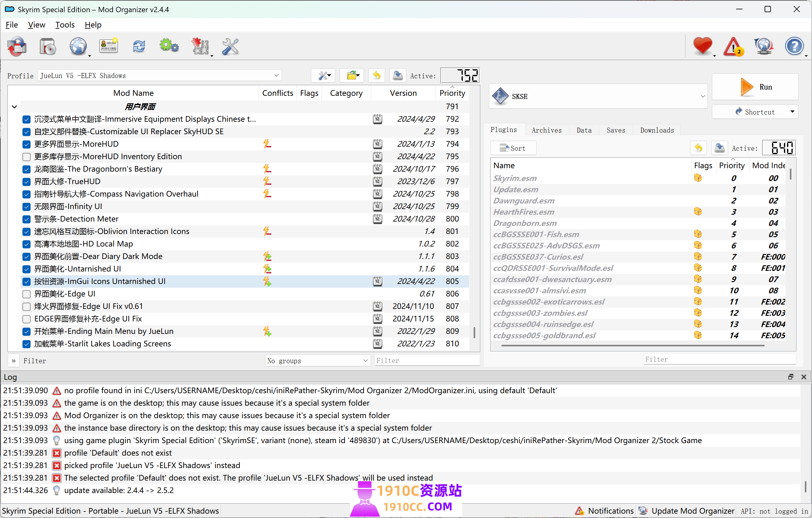Click Update Mod Organizer in status bar

[x=687, y=511]
